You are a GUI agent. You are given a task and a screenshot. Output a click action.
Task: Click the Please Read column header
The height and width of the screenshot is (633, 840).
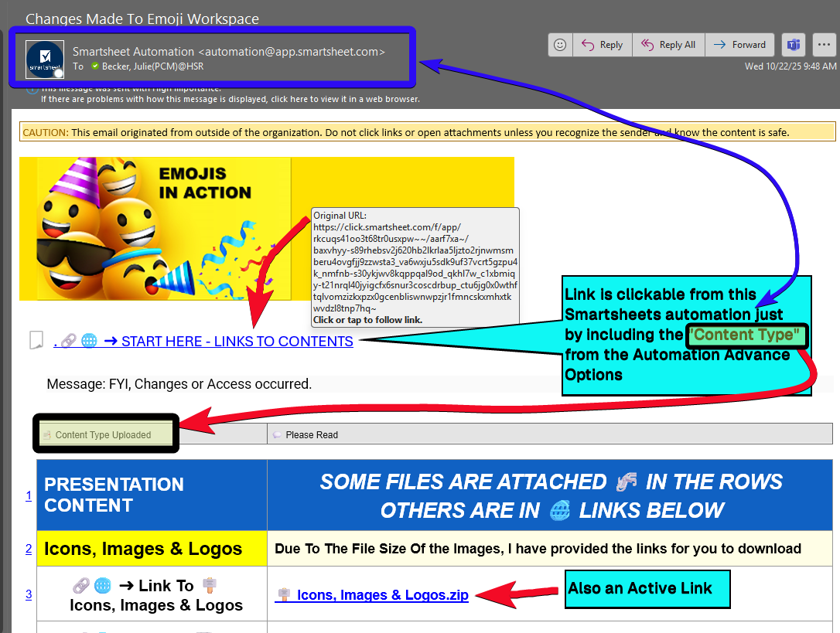click(x=550, y=434)
